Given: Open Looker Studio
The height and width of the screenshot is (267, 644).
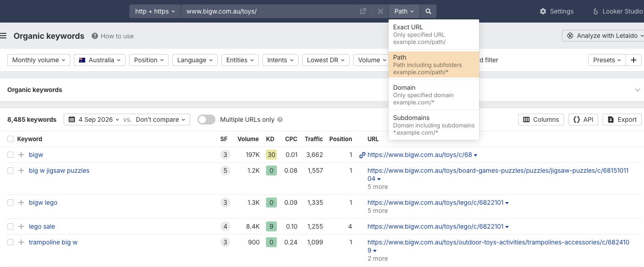Looking at the screenshot, I should click(x=617, y=11).
